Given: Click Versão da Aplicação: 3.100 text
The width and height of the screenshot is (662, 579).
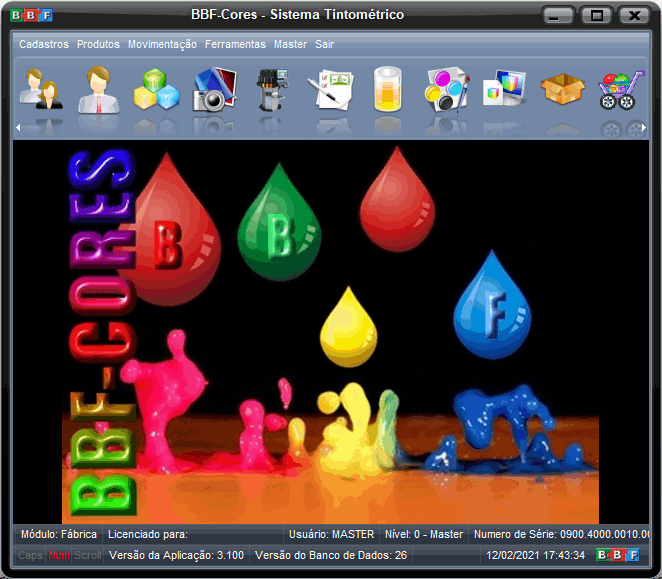Looking at the screenshot, I should click(x=176, y=555).
